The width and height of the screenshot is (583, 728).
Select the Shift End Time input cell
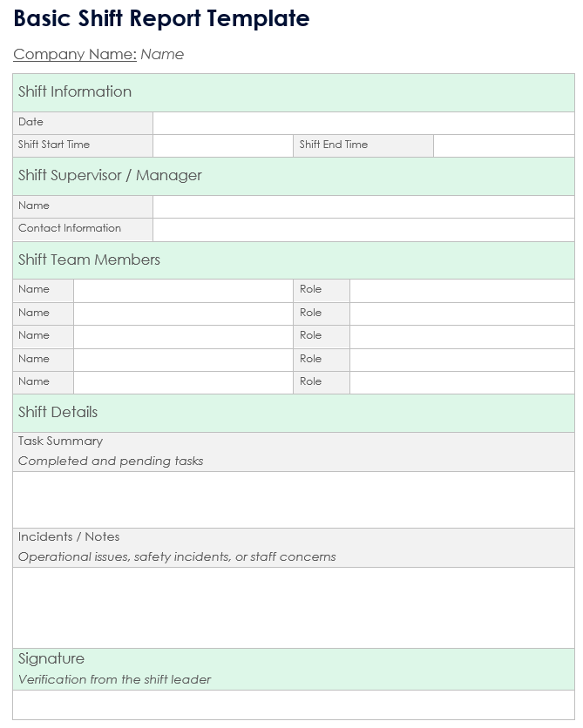pyautogui.click(x=503, y=145)
